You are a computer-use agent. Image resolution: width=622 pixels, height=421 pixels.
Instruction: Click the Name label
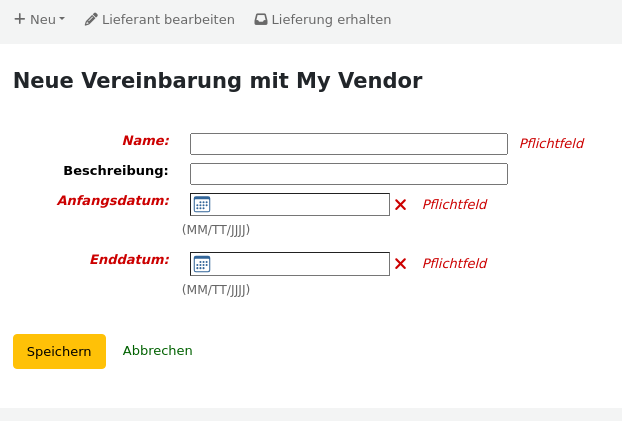click(x=146, y=140)
